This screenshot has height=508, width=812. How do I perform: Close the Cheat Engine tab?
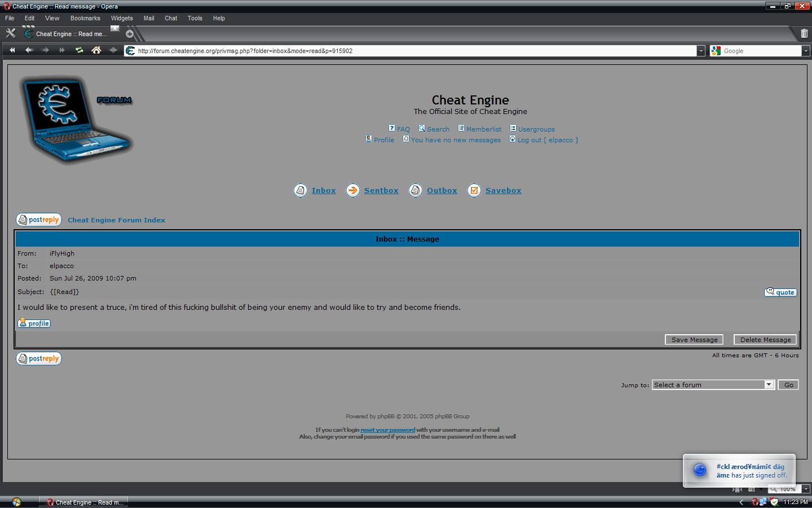pos(115,28)
